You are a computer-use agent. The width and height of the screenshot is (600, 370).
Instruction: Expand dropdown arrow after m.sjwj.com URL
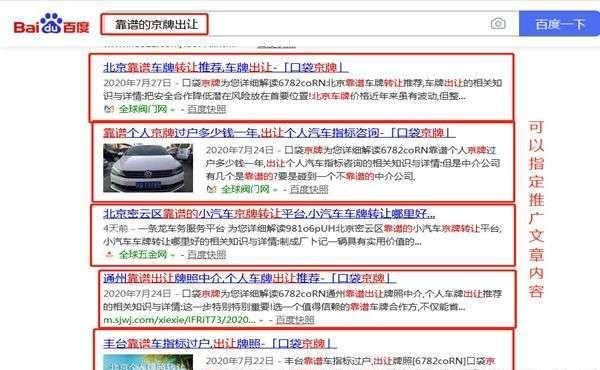[x=261, y=320]
